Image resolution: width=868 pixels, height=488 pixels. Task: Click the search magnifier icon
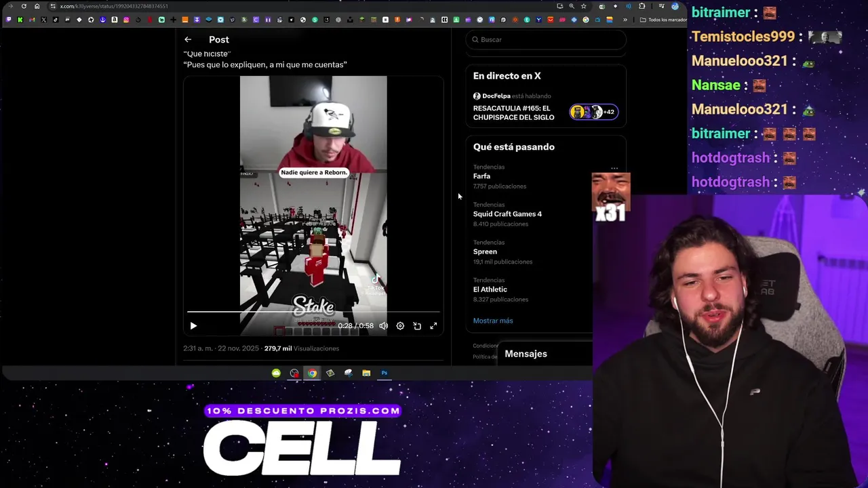pos(475,39)
